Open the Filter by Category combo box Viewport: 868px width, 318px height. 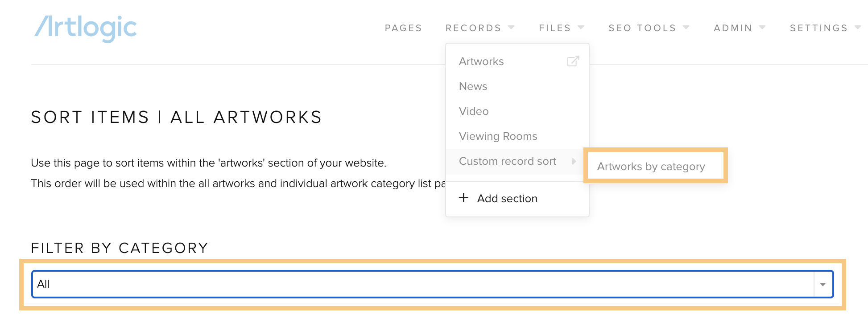(432, 284)
